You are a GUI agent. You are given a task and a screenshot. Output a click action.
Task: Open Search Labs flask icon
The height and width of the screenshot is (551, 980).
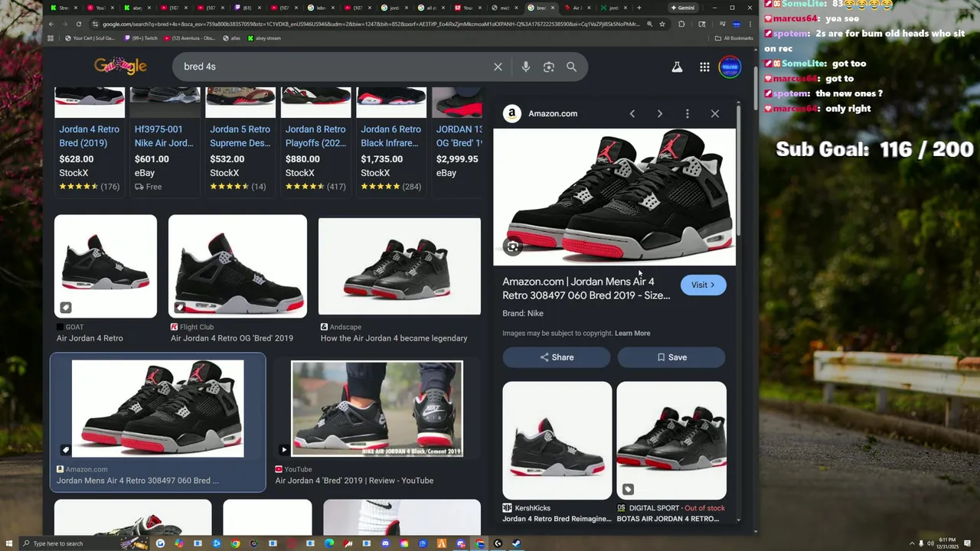677,67
